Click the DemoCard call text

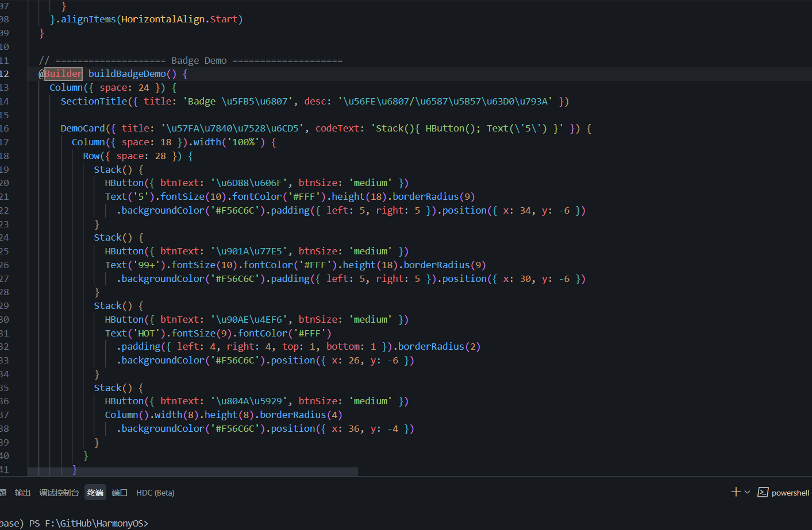click(x=83, y=128)
